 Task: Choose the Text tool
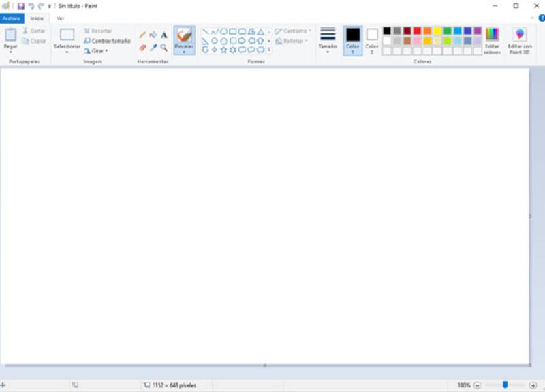164,35
